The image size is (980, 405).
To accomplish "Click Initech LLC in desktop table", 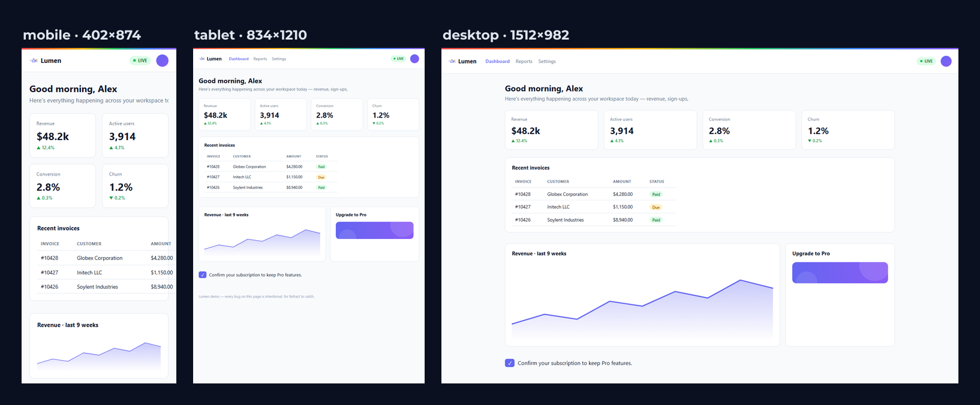I will point(558,207).
